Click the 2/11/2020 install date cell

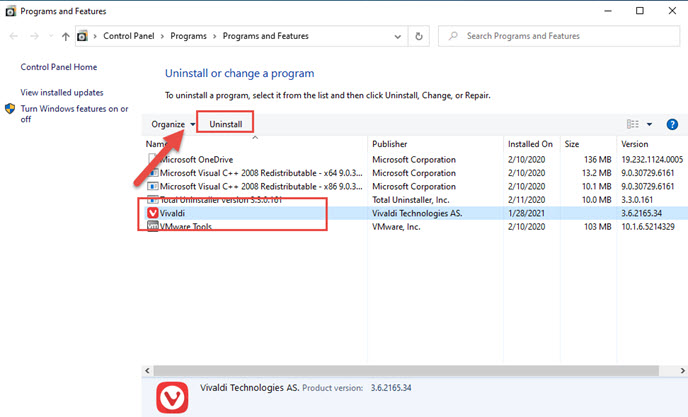(x=526, y=200)
